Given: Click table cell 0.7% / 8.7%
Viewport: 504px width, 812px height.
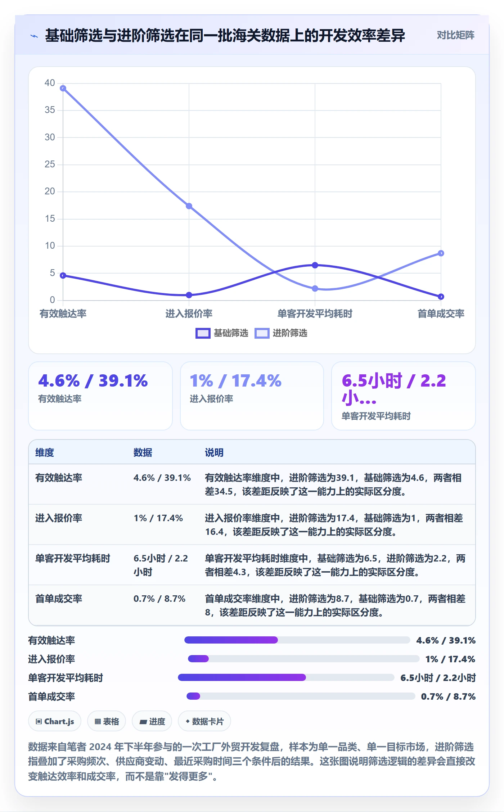Looking at the screenshot, I should 159,599.
